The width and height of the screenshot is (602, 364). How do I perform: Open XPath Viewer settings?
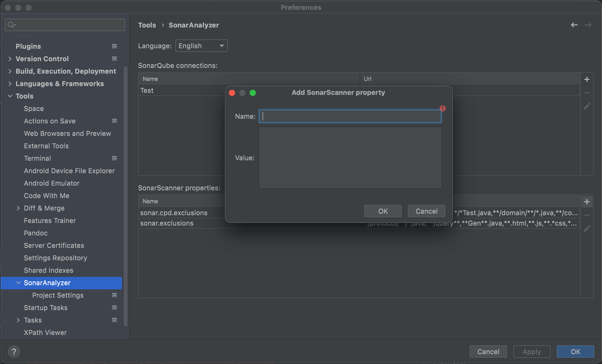45,332
